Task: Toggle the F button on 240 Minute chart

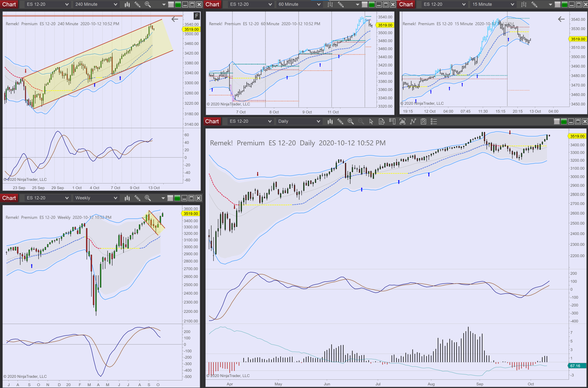Action: (196, 16)
